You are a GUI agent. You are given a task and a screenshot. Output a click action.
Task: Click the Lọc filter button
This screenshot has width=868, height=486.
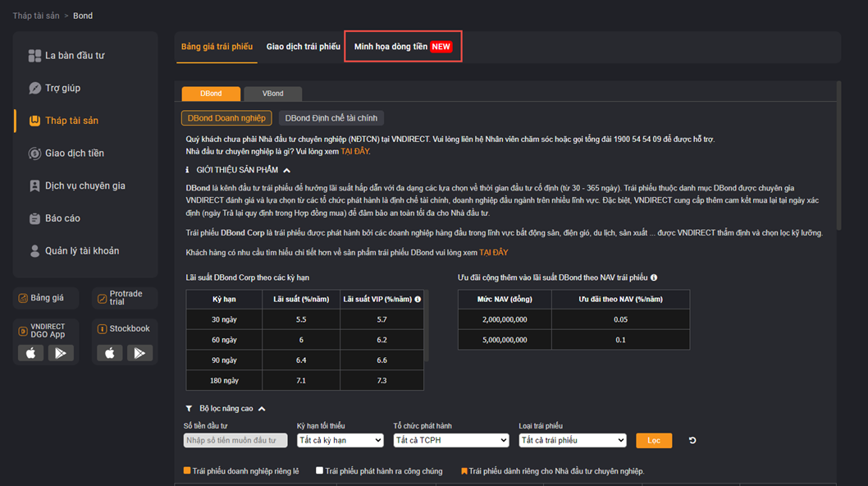pyautogui.click(x=654, y=441)
